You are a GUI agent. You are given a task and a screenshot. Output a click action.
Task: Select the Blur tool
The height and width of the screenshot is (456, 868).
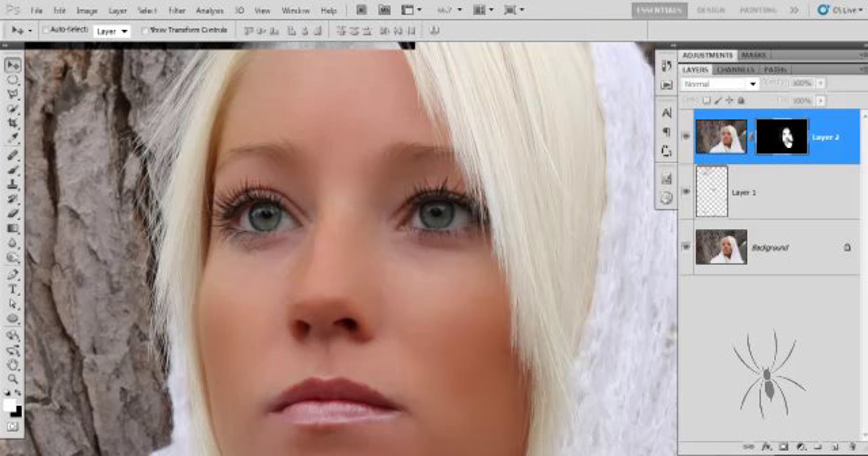(13, 243)
